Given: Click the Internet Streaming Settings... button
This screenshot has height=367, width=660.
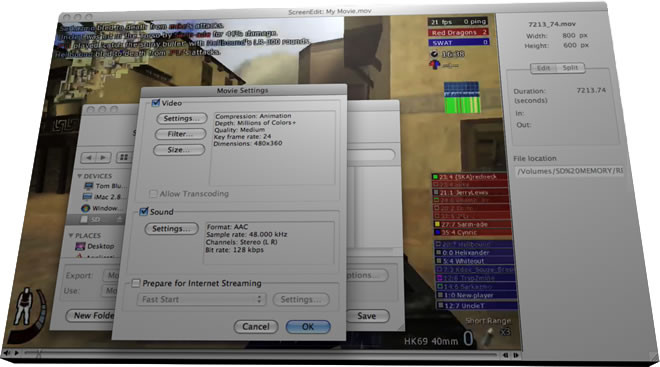Looking at the screenshot, I should (x=301, y=299).
